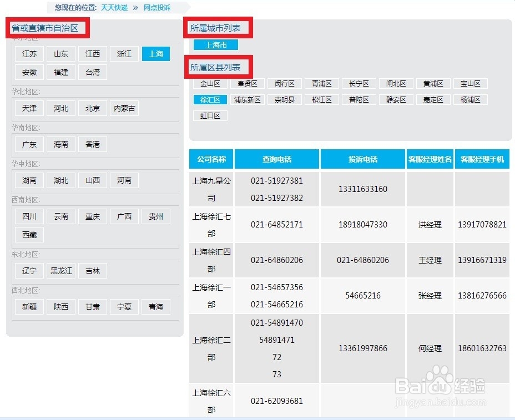Screen dimensions: 515x420
Task: Choose 重庆 municipality
Action: 93,217
